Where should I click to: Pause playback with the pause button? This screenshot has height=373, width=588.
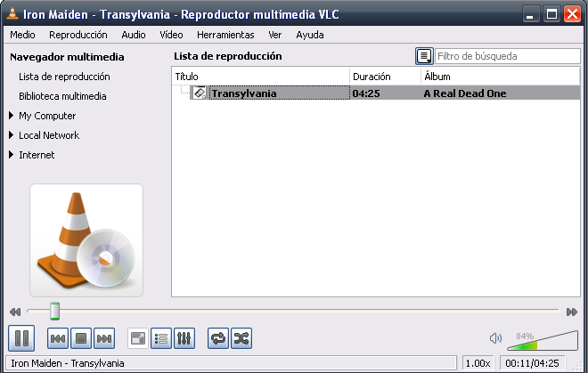click(21, 338)
